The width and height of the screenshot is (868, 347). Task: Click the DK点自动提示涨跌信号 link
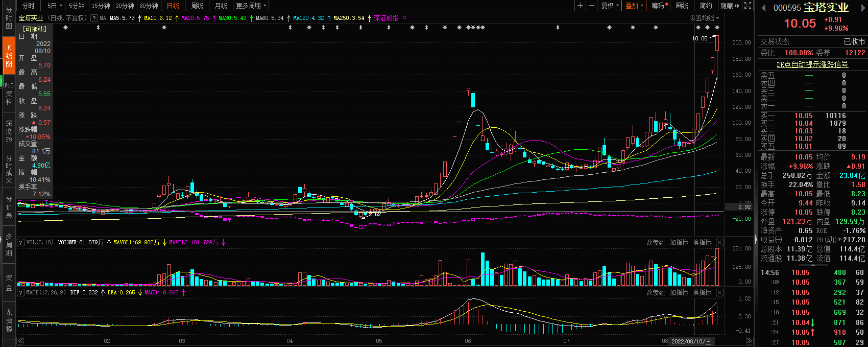tap(812, 64)
